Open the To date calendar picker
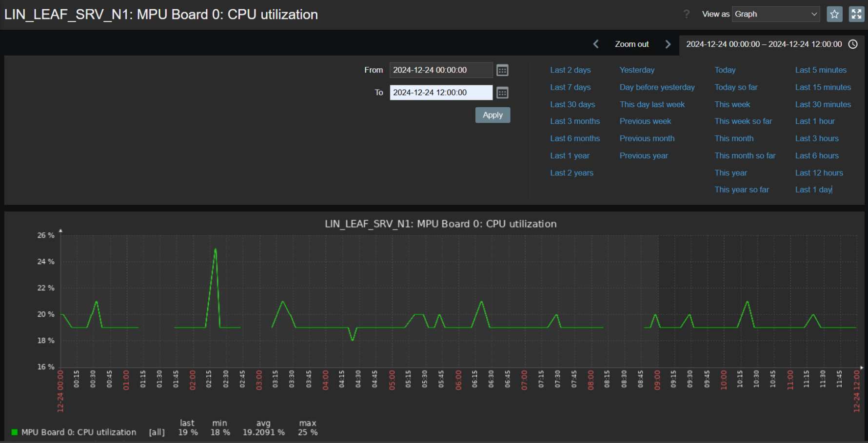Viewport: 868px width, 443px height. pyautogui.click(x=502, y=93)
